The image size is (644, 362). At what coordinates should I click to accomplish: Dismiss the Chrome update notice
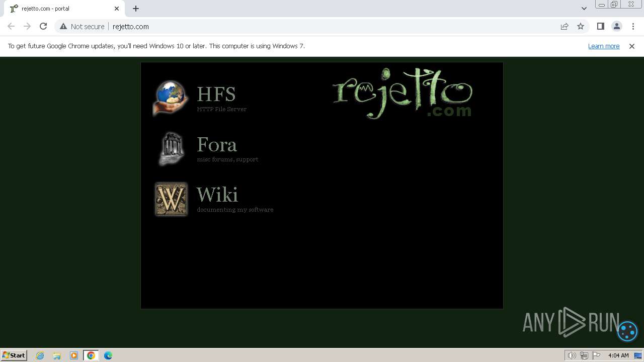[632, 46]
